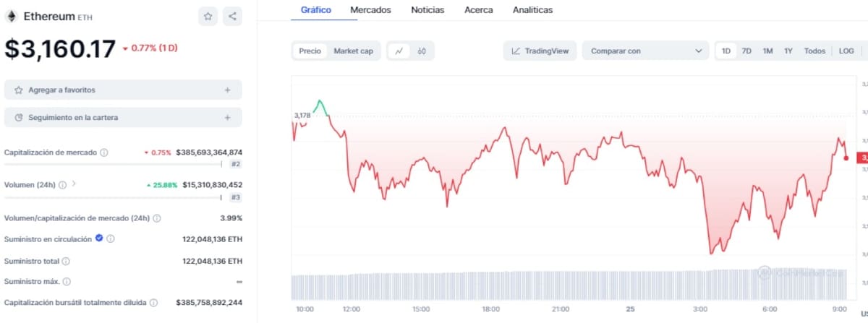Open TradingView chart button
The width and height of the screenshot is (868, 323).
540,51
